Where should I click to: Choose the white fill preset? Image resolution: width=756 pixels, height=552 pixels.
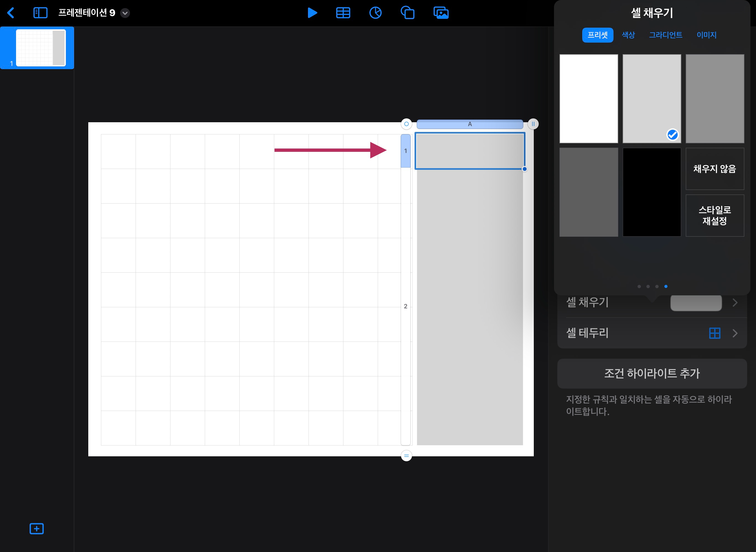(589, 98)
